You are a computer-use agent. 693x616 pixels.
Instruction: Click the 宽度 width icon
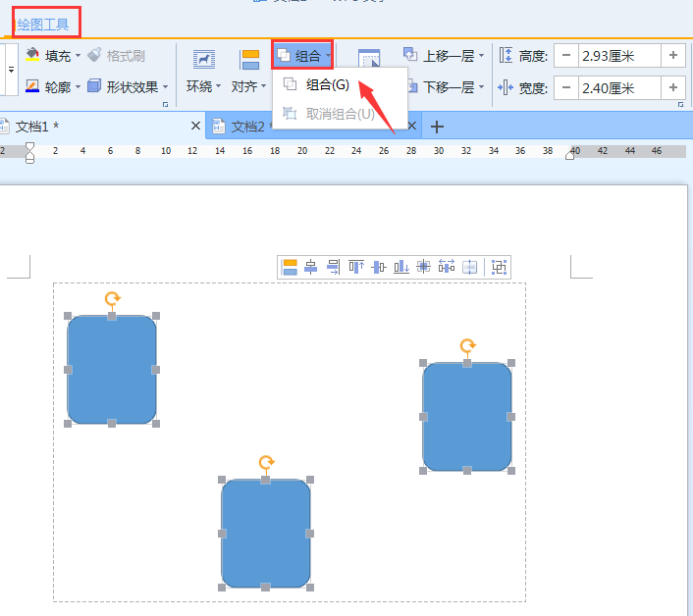(x=506, y=87)
